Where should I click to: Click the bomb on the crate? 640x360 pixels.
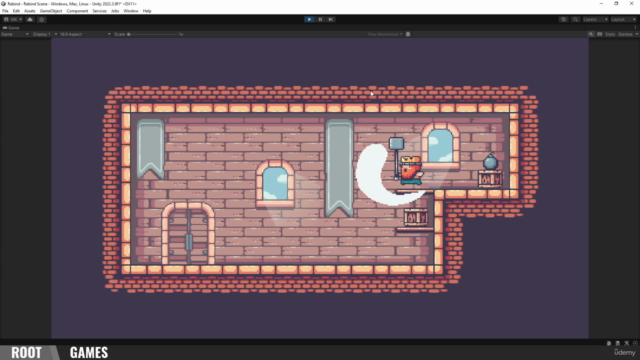[x=490, y=162]
